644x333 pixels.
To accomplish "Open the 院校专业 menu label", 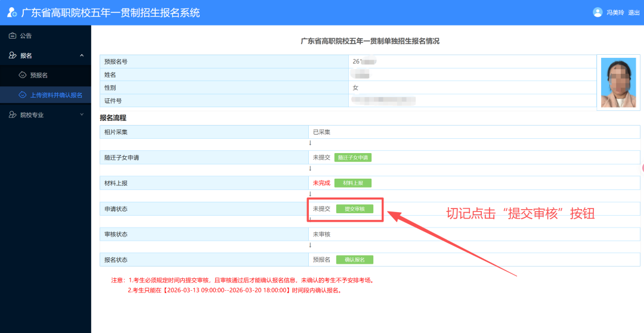I will click(x=32, y=115).
